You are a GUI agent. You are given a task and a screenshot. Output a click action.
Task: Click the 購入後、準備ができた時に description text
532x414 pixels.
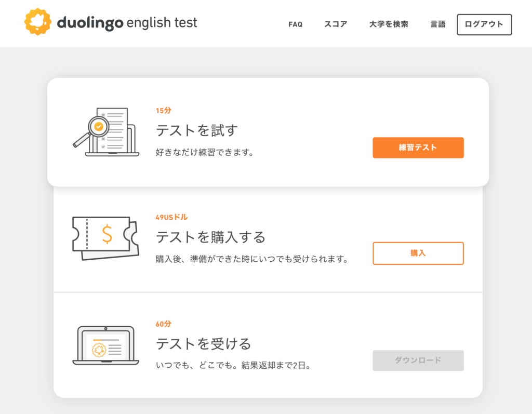tap(252, 259)
